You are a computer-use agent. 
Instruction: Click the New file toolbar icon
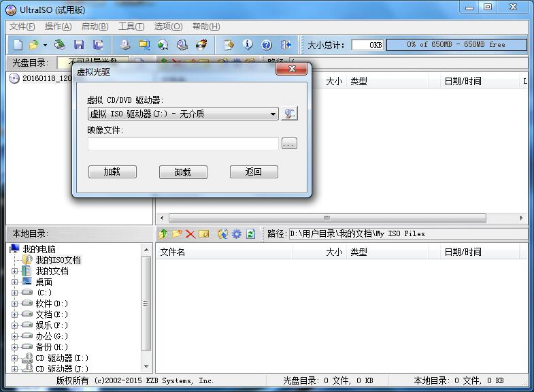click(18, 45)
